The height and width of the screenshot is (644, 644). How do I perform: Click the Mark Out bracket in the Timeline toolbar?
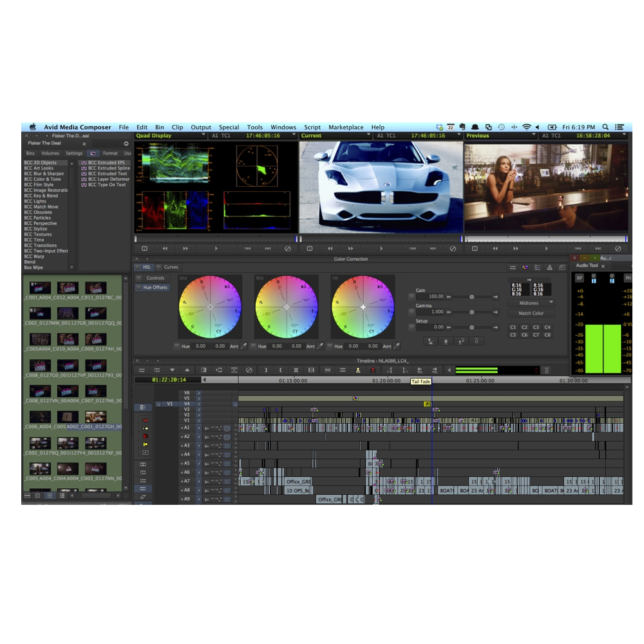281,370
